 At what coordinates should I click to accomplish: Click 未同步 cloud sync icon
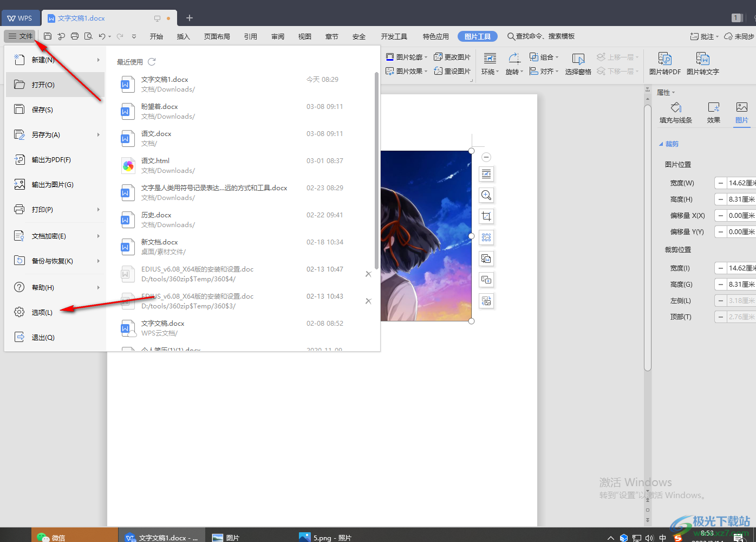point(739,36)
